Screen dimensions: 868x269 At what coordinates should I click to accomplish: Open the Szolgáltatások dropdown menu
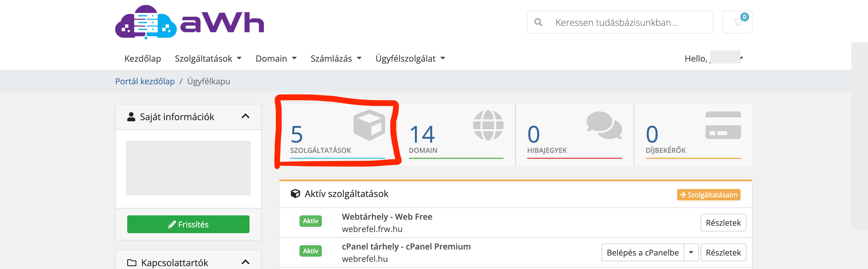click(x=208, y=58)
